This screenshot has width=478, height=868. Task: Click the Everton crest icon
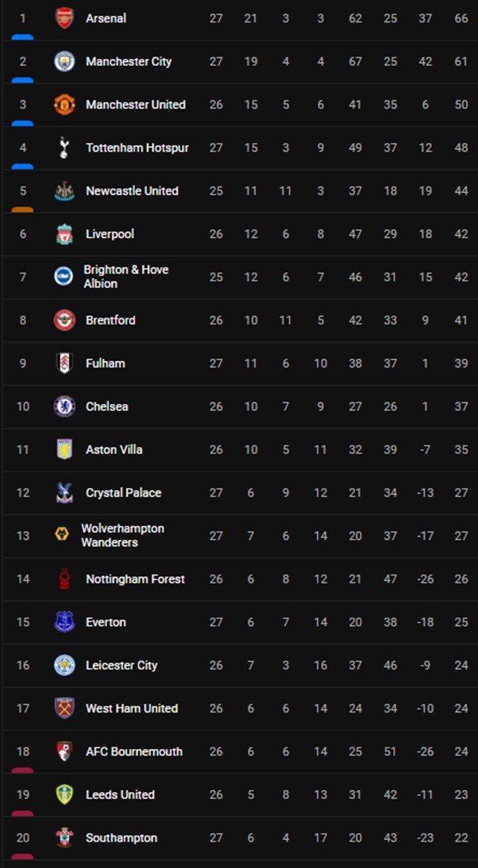coord(64,622)
